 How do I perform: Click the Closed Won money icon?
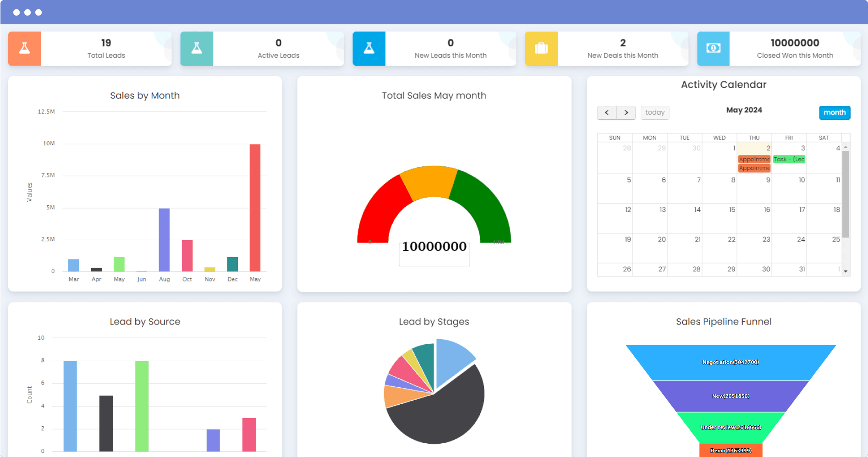click(x=713, y=49)
